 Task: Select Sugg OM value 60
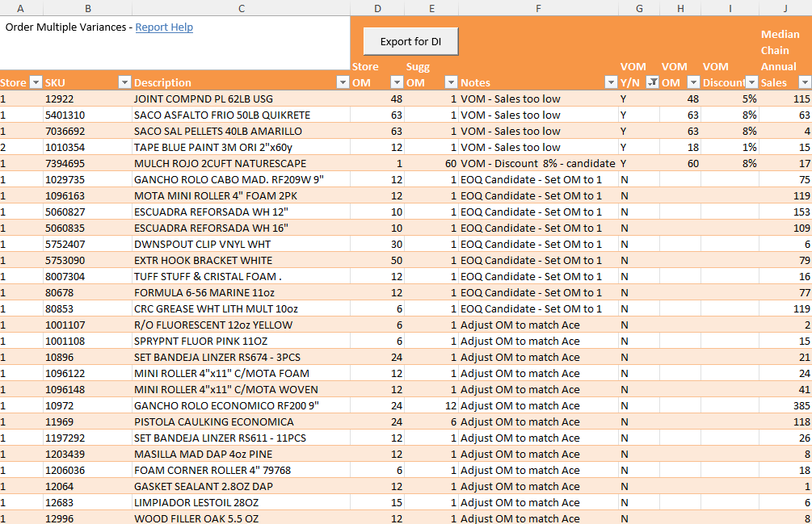click(431, 163)
